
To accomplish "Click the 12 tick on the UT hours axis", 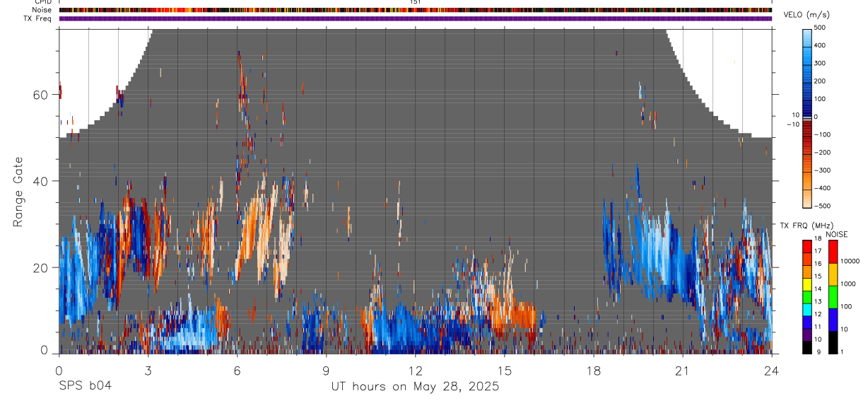I will tap(415, 370).
